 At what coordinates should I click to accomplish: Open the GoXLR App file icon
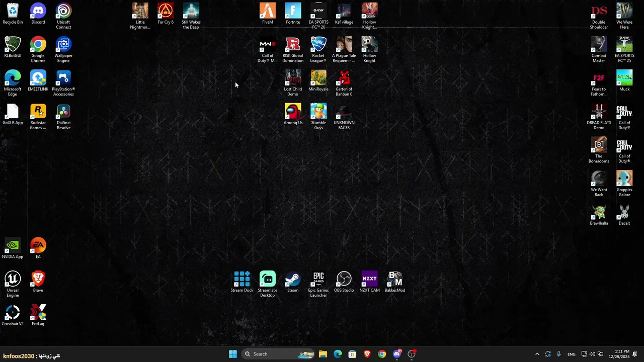[x=13, y=115]
